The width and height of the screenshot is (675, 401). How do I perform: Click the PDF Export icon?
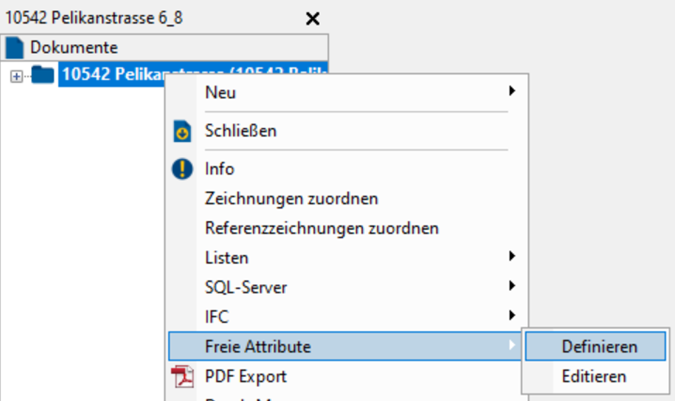coord(182,376)
